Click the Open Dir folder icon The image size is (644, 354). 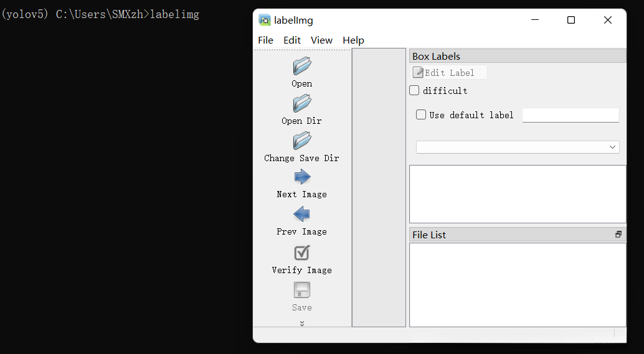pyautogui.click(x=302, y=103)
